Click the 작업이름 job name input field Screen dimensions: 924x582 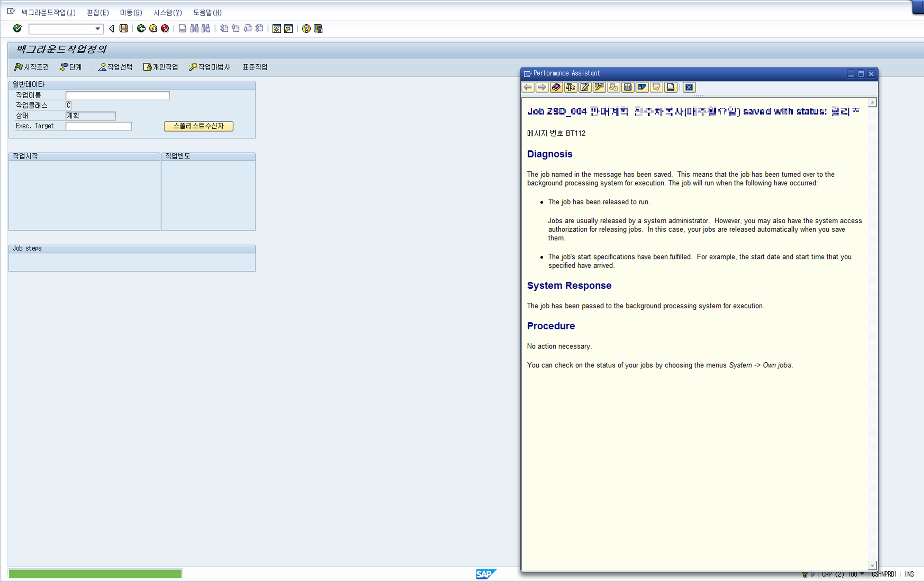[117, 95]
